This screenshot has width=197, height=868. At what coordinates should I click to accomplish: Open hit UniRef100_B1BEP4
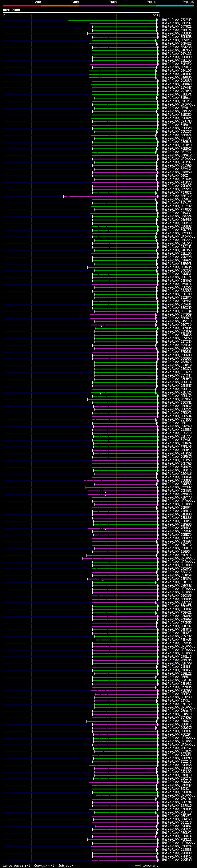point(176,30)
